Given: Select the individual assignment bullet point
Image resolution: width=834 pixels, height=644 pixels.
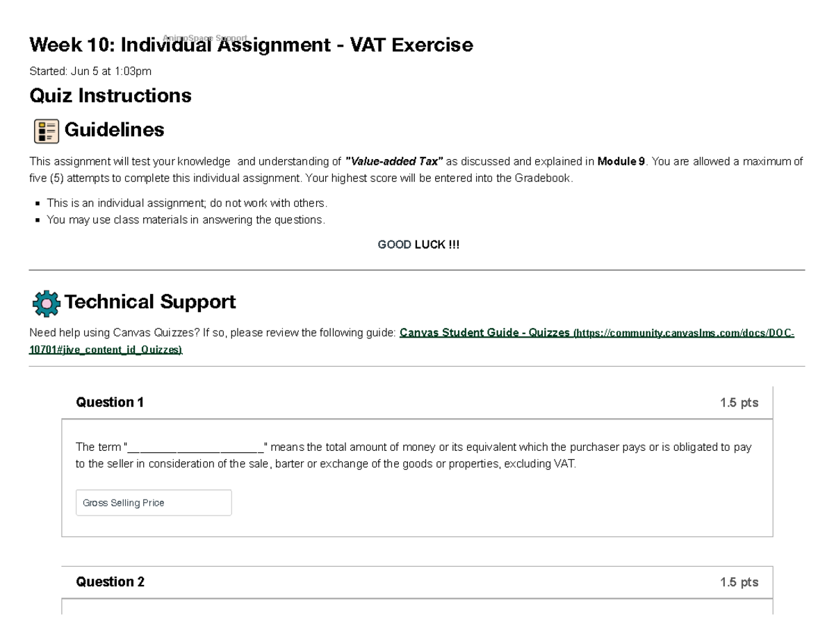Looking at the screenshot, I should click(186, 203).
